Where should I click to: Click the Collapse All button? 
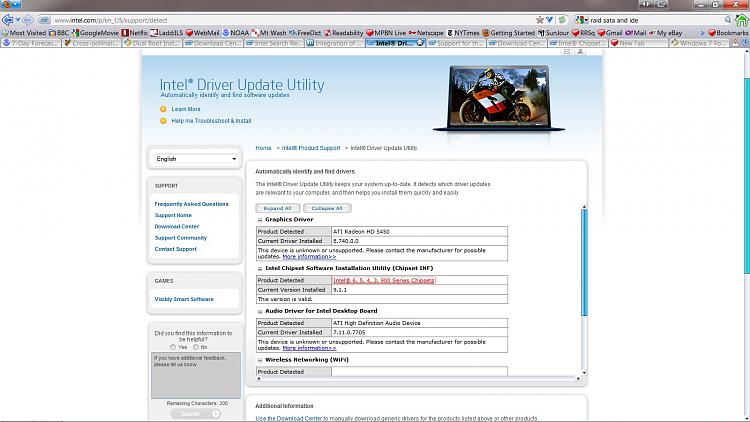(327, 208)
